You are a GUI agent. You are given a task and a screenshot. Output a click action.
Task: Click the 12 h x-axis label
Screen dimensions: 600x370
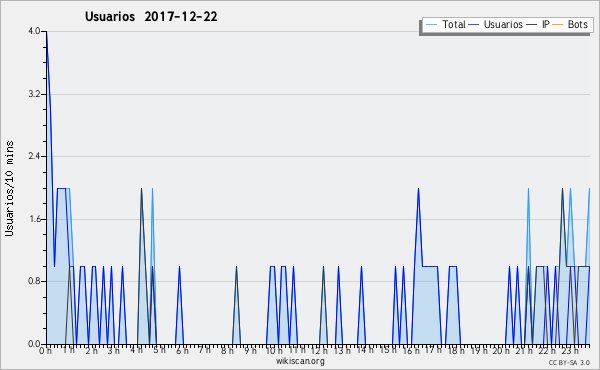tap(319, 350)
